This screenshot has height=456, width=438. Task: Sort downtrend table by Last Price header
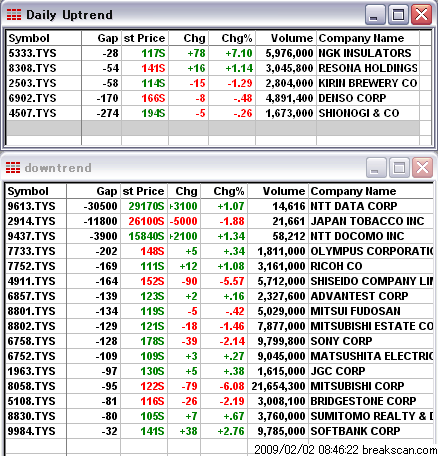click(x=144, y=191)
